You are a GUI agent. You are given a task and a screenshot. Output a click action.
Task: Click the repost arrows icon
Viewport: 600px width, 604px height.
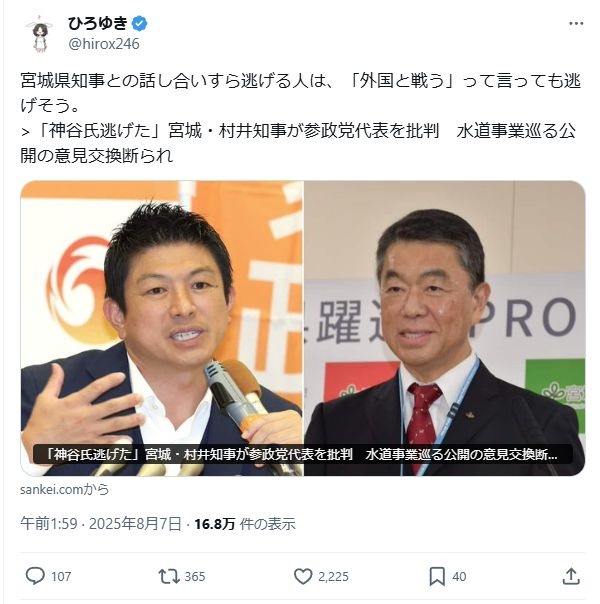[x=169, y=577]
